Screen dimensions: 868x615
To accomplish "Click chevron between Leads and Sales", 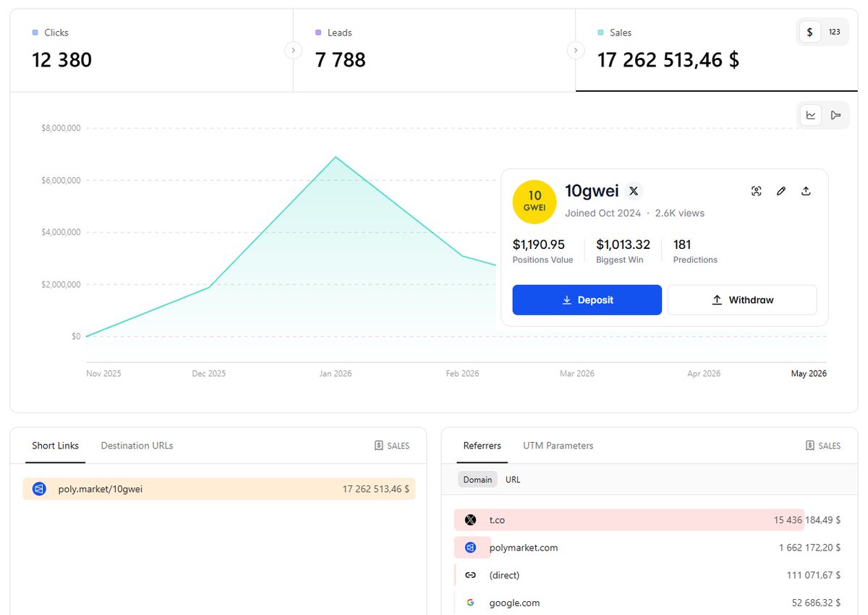I will tap(576, 50).
